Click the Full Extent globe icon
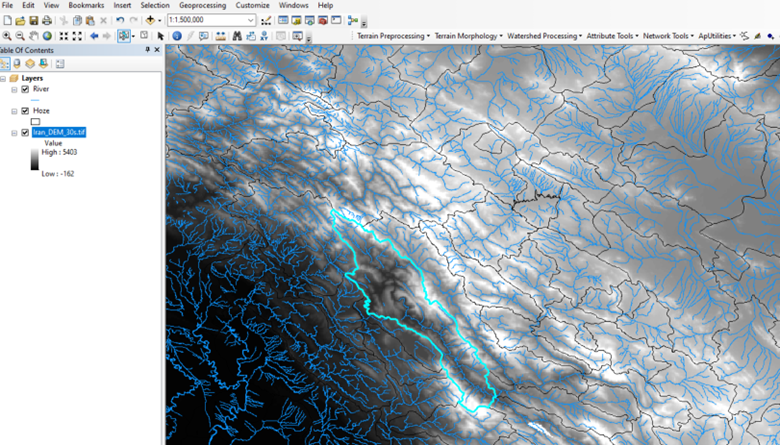Viewport: 780px width, 445px height. pos(47,36)
